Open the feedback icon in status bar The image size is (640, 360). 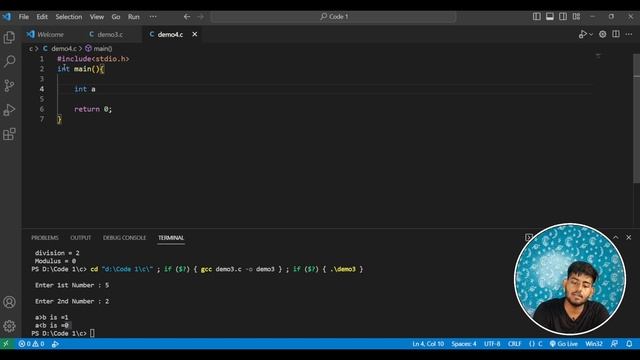(x=614, y=344)
